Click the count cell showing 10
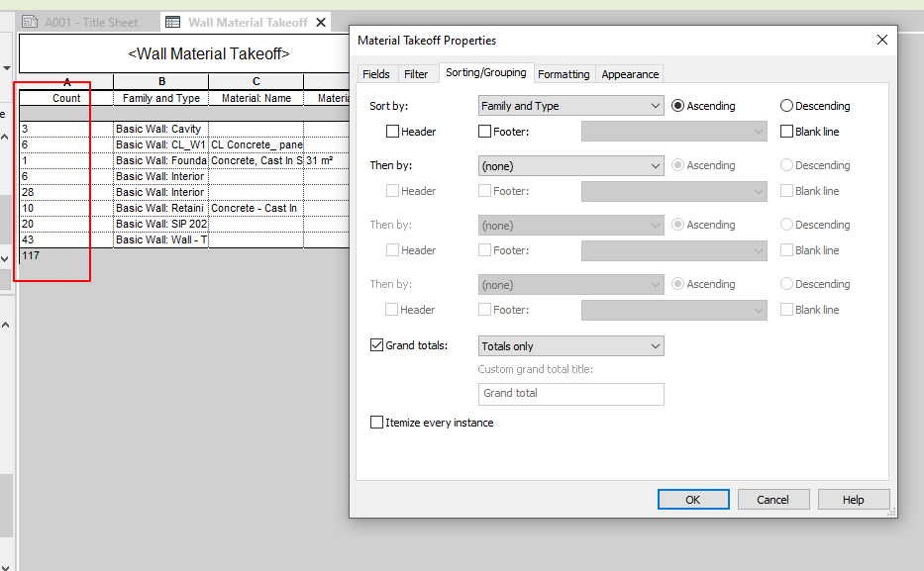This screenshot has width=924, height=571. [x=66, y=209]
